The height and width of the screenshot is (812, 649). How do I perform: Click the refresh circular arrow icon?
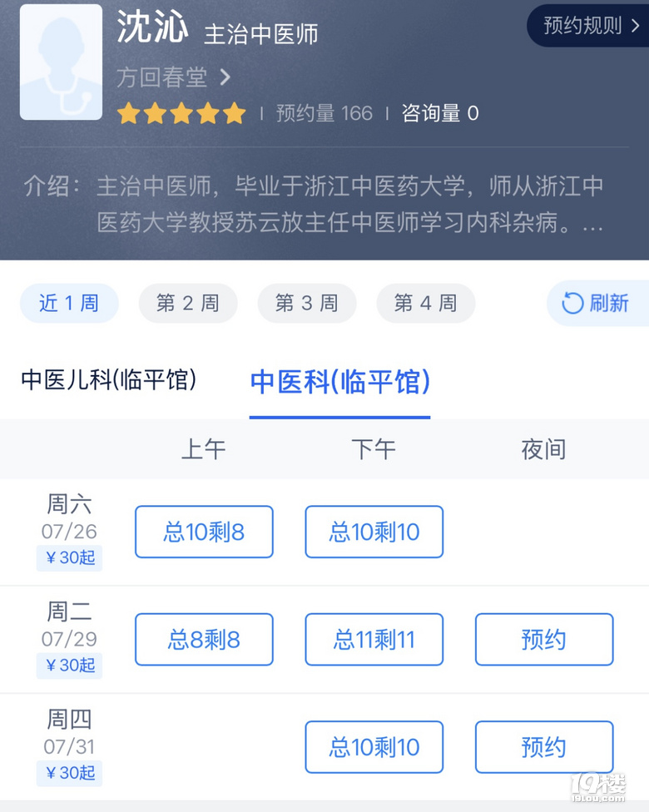[572, 303]
